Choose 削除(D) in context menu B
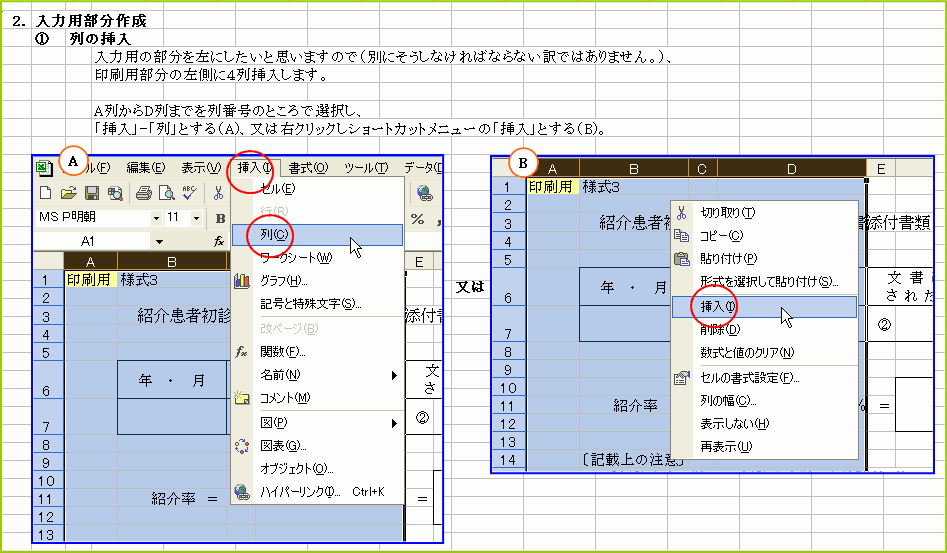Screen dimensions: 947x553 point(765,330)
